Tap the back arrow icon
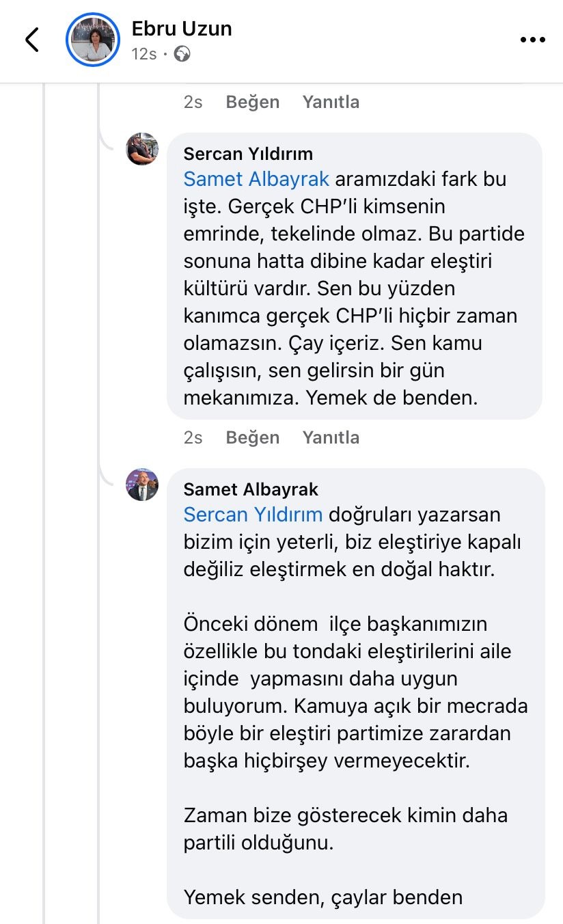 click(x=32, y=40)
